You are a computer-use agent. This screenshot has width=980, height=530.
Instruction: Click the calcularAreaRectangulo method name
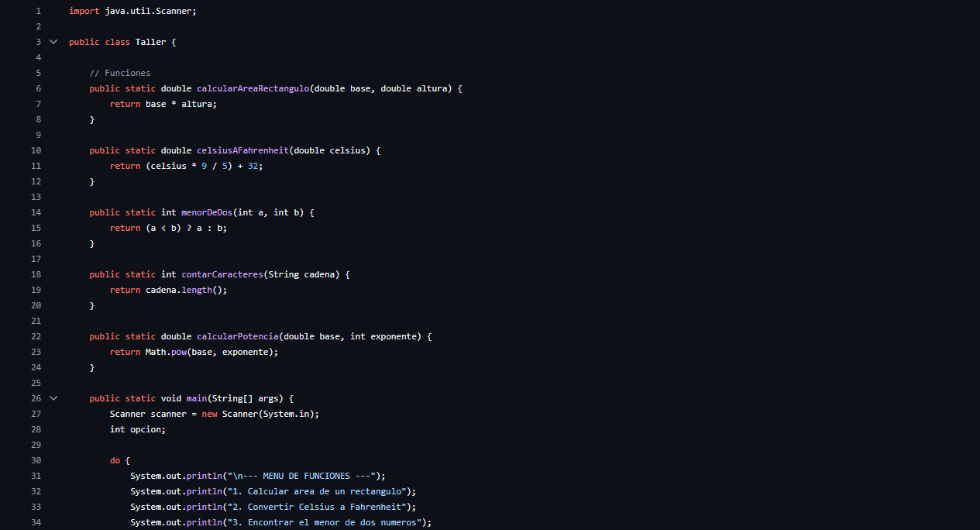tap(253, 88)
